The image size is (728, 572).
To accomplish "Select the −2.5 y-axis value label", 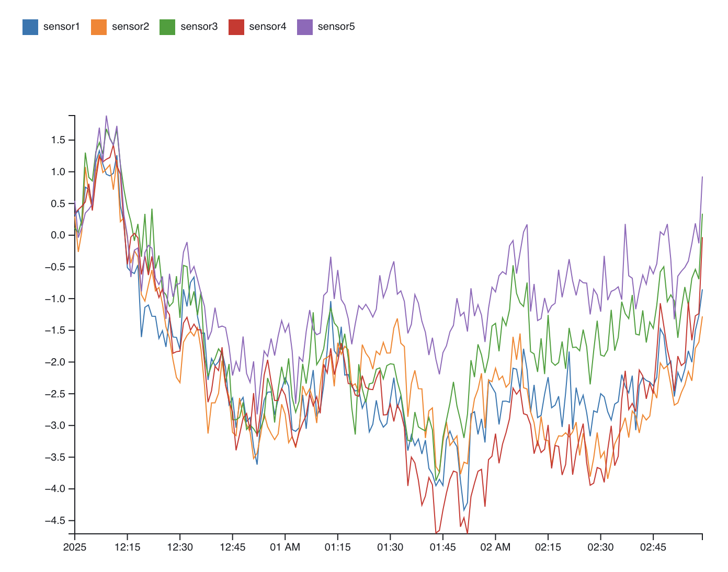I will [55, 394].
